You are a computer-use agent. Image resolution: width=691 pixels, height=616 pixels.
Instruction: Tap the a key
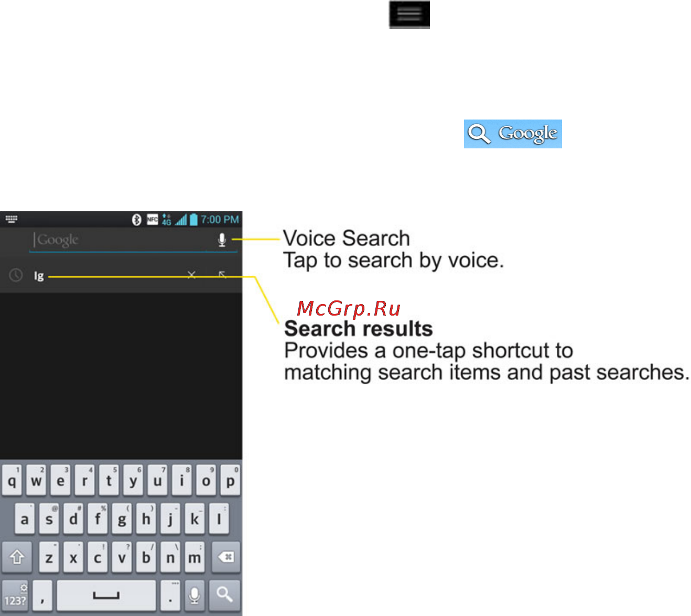[x=24, y=519]
